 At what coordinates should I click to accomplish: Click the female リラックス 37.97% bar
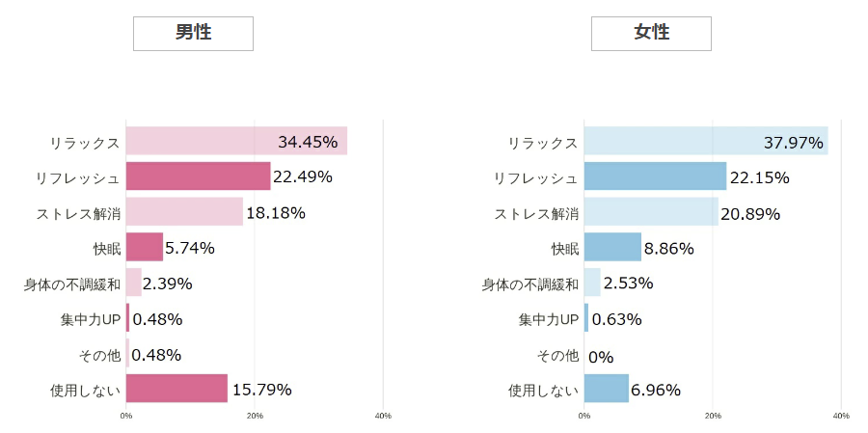[705, 142]
